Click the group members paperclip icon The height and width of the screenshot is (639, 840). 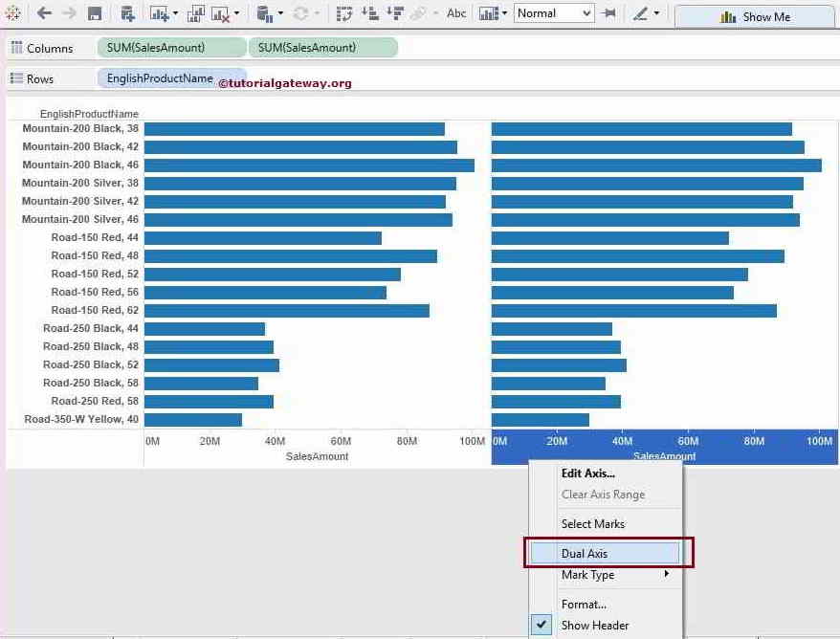tap(418, 13)
